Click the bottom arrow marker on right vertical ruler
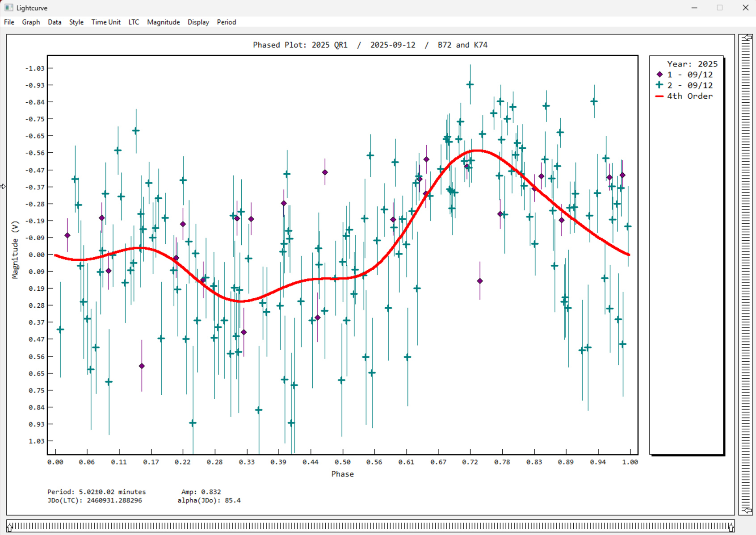 pos(746,510)
